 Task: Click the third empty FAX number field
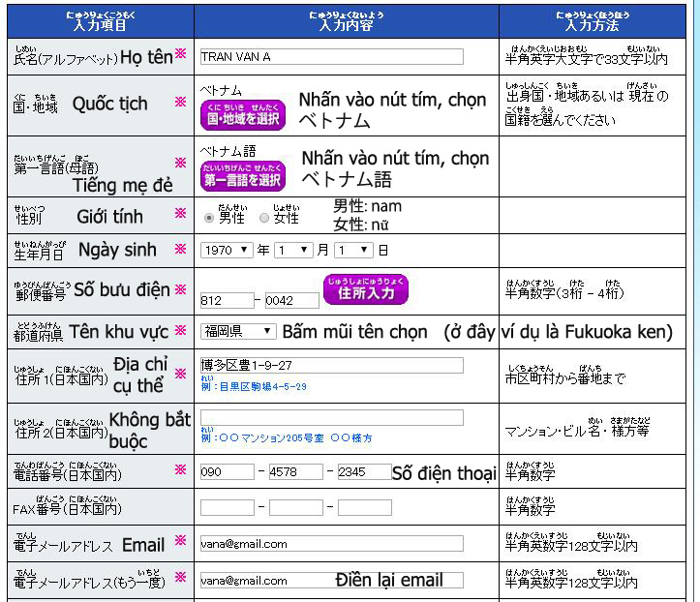coord(365,507)
